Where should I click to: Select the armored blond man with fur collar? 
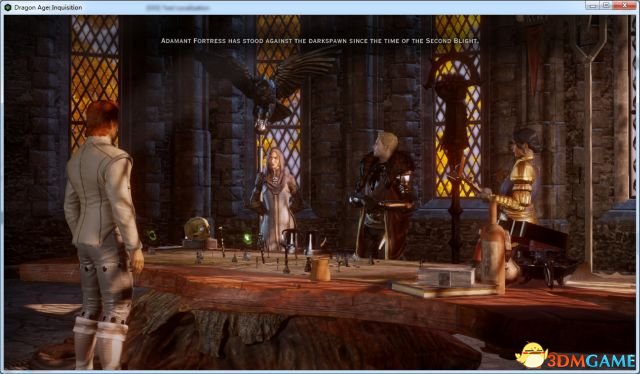[x=383, y=195]
